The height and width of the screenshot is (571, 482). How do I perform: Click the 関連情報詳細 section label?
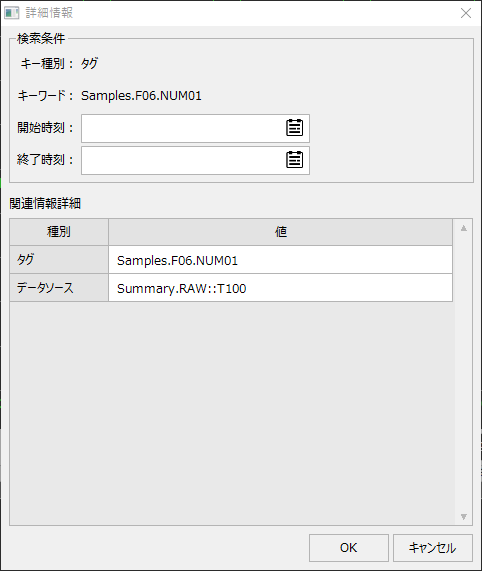45,204
